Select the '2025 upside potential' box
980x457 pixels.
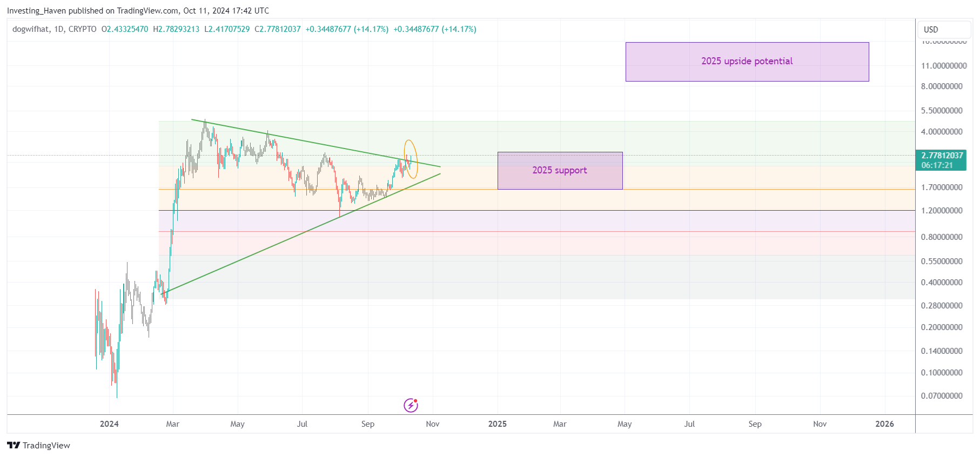[x=747, y=62]
